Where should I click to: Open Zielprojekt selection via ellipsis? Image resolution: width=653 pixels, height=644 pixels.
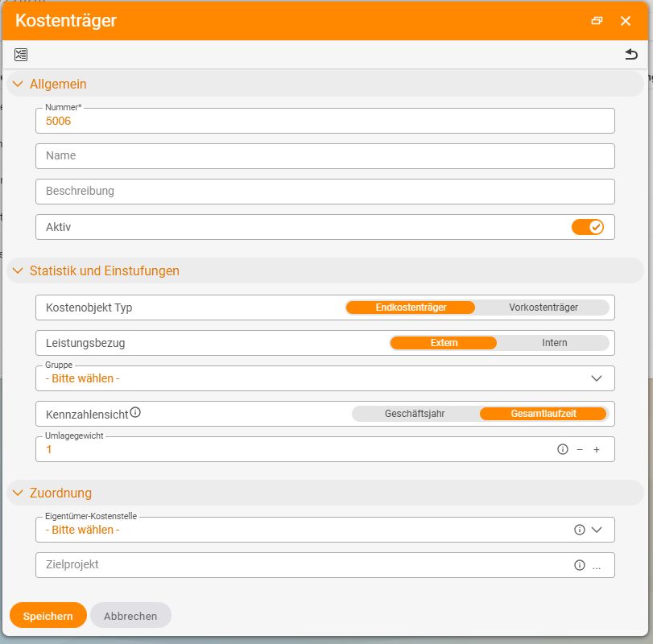(x=597, y=566)
